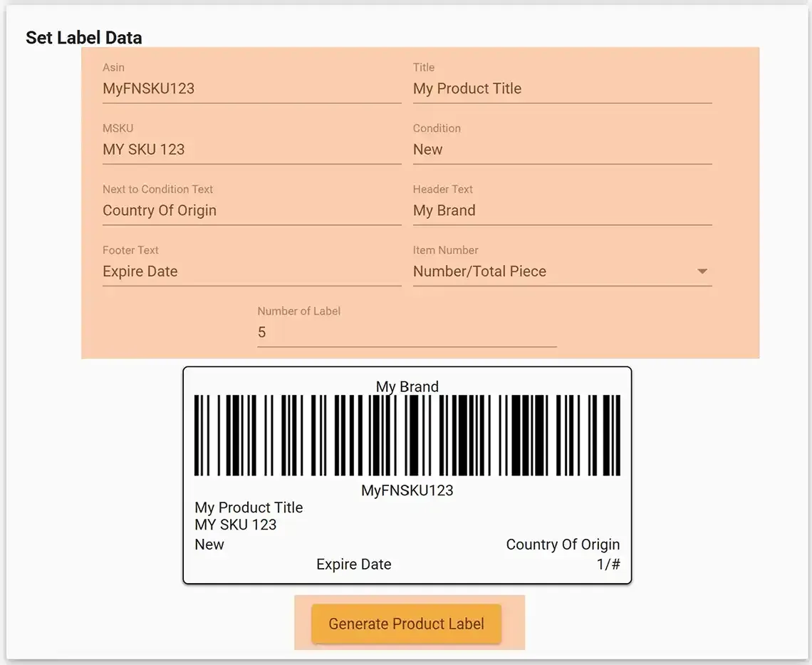Viewport: 812px width, 665px height.
Task: Click 'My Brand' header on label preview
Action: [407, 386]
